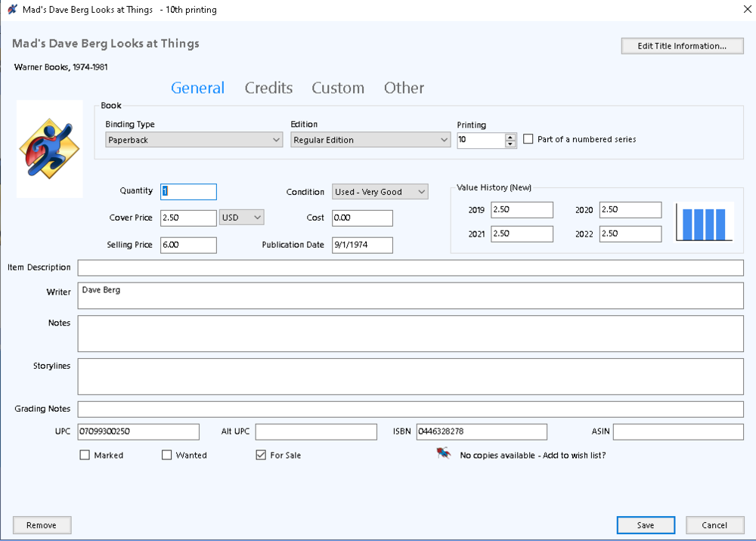
Task: Click Edit Title Information button
Action: coord(681,46)
